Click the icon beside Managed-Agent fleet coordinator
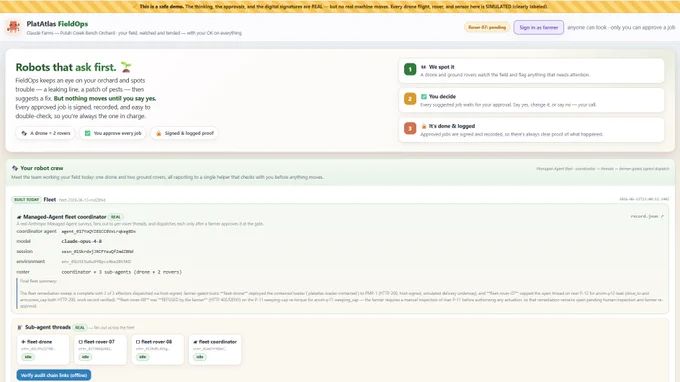This screenshot has width=680, height=382. (19, 217)
